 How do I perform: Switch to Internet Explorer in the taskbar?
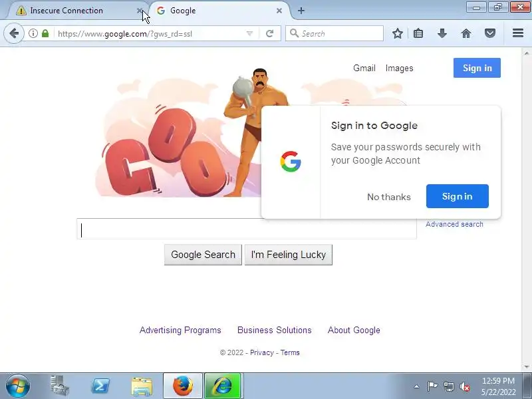[223, 386]
